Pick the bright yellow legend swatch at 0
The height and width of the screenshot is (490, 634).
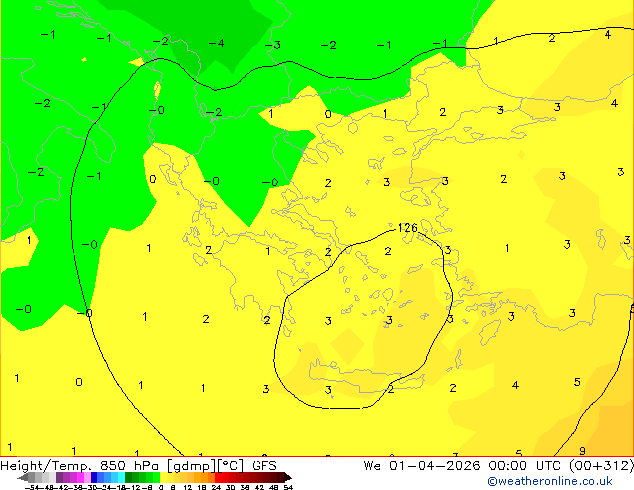(164, 477)
